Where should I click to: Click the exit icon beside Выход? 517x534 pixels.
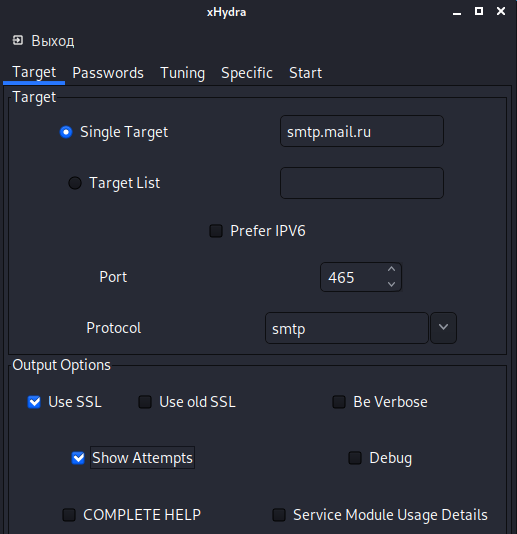(x=18, y=41)
